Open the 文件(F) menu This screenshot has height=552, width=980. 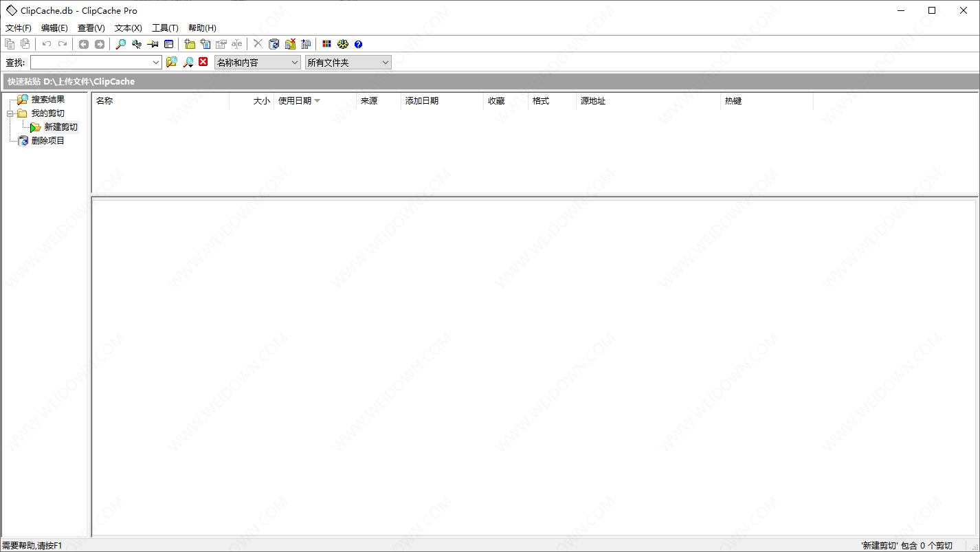19,28
